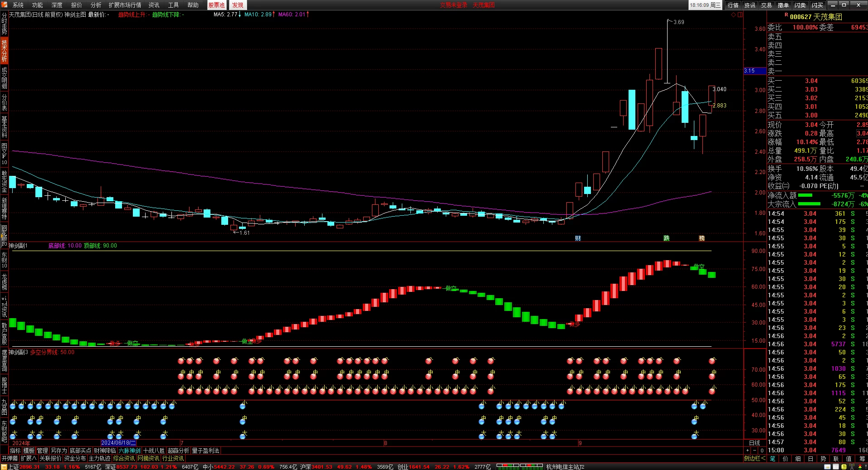Click the 撤单 cancel order button
868x470 pixels.
(x=783, y=5)
